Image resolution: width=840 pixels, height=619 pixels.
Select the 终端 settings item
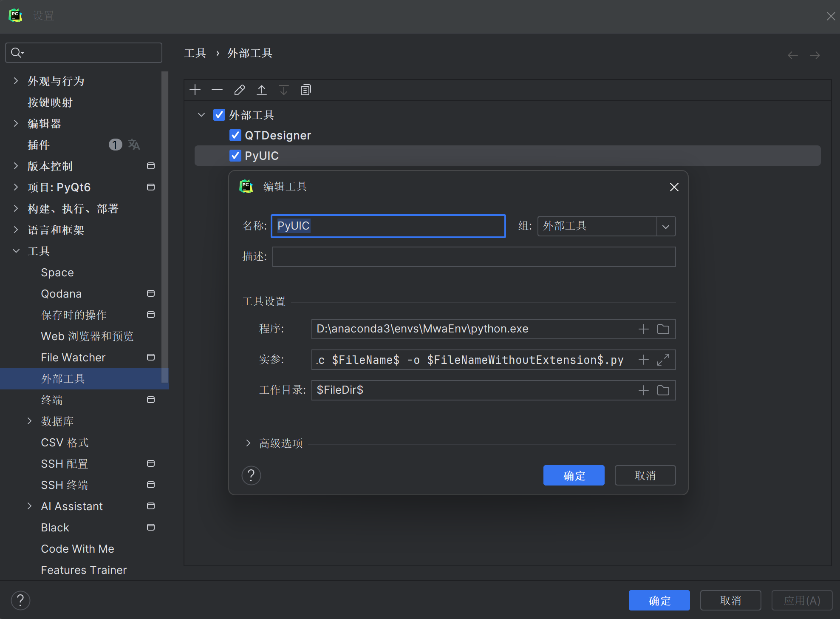[x=52, y=400]
